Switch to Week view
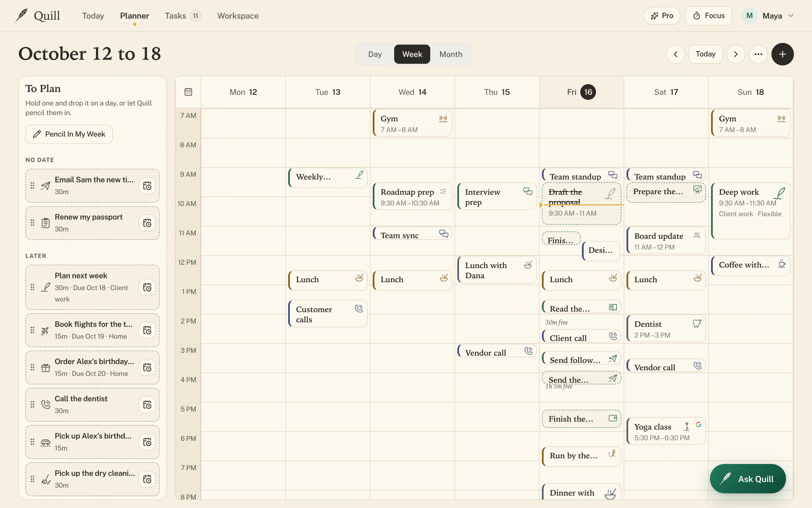This screenshot has height=508, width=812. pos(412,54)
